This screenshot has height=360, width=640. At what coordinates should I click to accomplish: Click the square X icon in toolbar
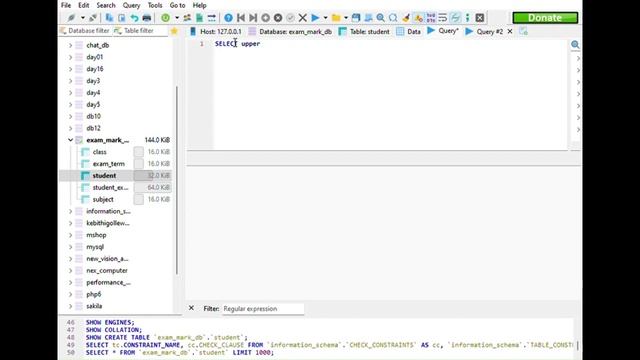[480, 18]
